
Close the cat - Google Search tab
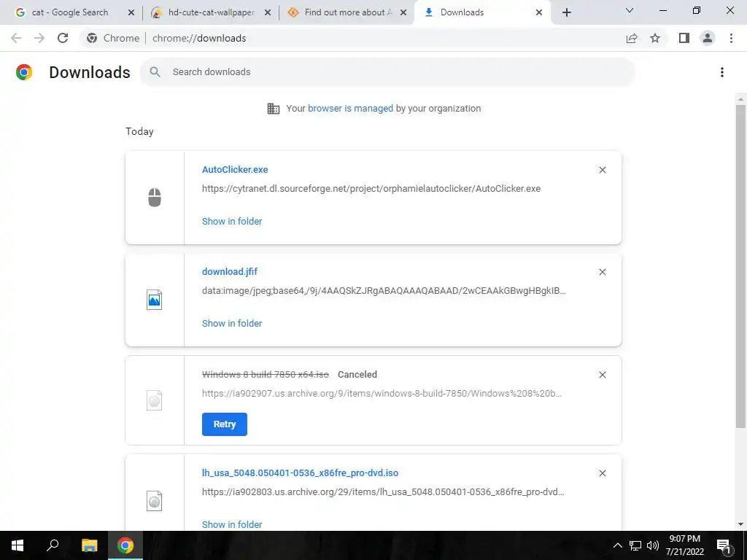[131, 12]
